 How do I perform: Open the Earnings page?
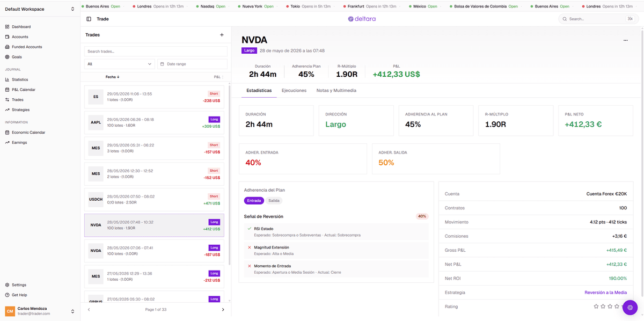(x=19, y=142)
